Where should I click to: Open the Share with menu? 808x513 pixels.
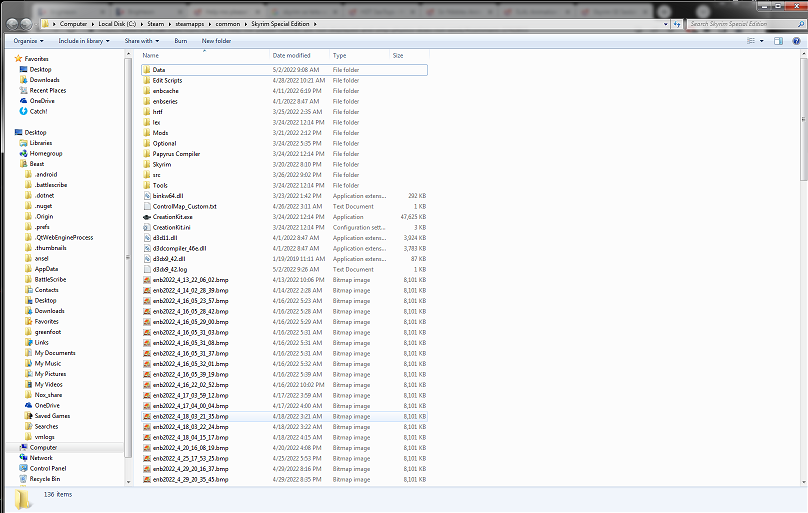click(141, 41)
